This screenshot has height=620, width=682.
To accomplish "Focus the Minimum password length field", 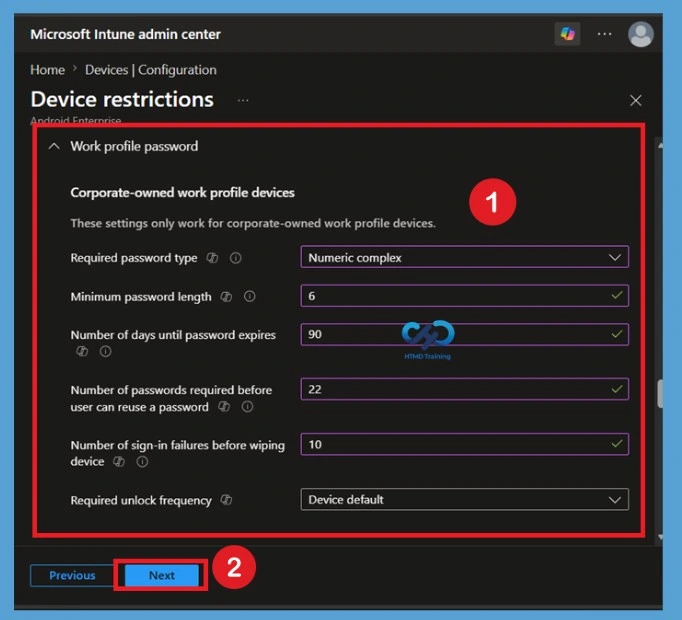I will point(464,296).
